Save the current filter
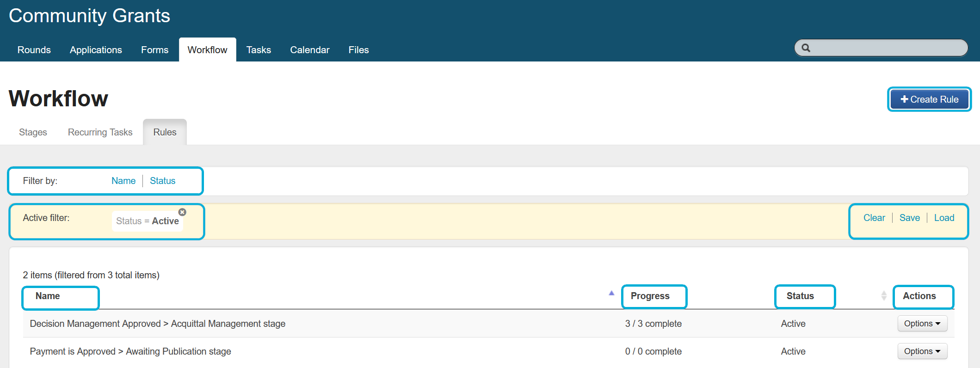980x368 pixels. [x=909, y=218]
